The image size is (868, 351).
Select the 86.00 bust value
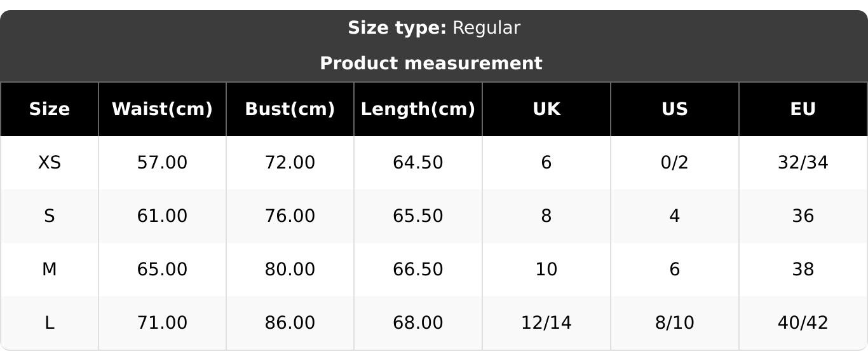pyautogui.click(x=290, y=323)
